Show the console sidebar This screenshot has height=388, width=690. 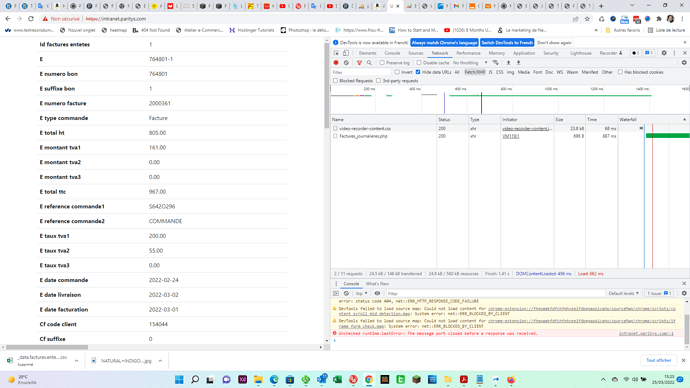[336, 293]
